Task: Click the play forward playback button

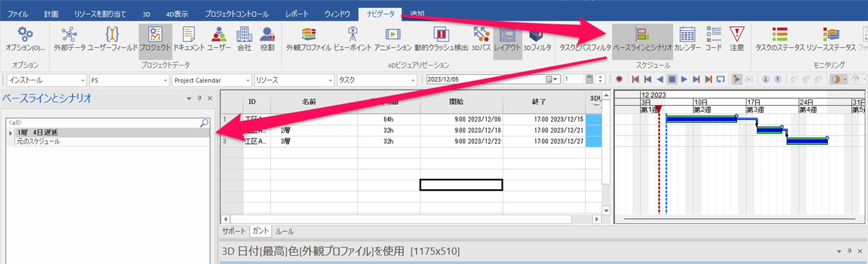Action: 684,79
